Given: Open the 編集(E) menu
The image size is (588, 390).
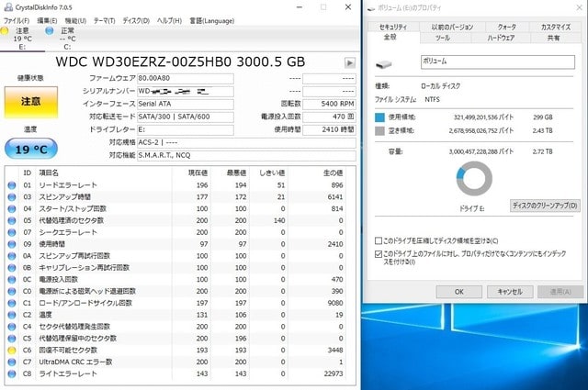Looking at the screenshot, I should pyautogui.click(x=47, y=20).
